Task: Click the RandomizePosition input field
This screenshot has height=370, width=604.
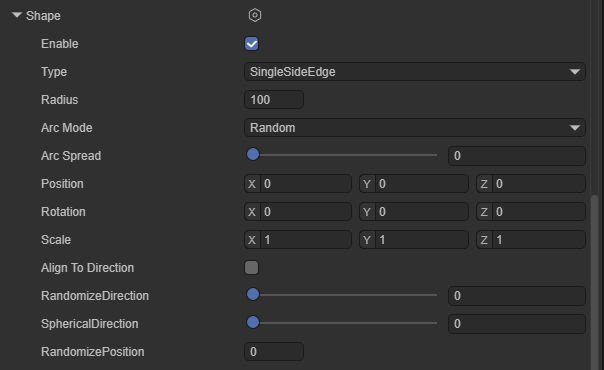Action: pyautogui.click(x=274, y=352)
